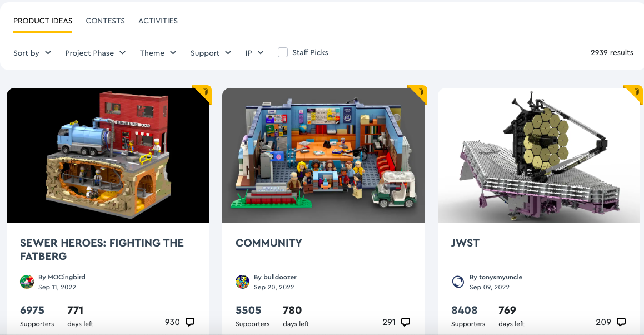Open tonysmyuncle's avatar icon
Image resolution: width=644 pixels, height=335 pixels.
[x=458, y=282]
